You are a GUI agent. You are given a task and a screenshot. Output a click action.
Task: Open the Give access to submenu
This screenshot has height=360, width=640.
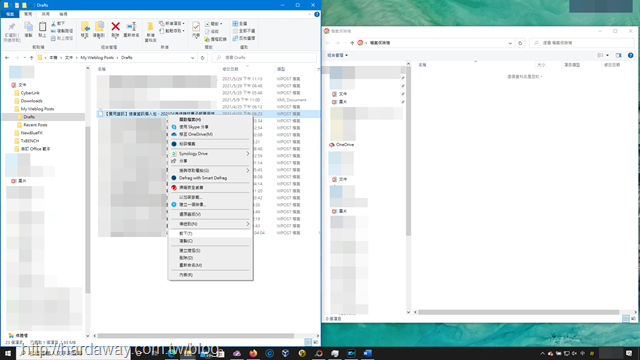click(x=210, y=171)
